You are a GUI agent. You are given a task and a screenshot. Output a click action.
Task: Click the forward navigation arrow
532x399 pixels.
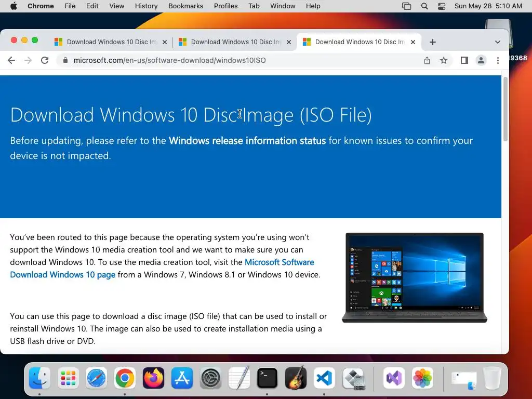click(28, 60)
